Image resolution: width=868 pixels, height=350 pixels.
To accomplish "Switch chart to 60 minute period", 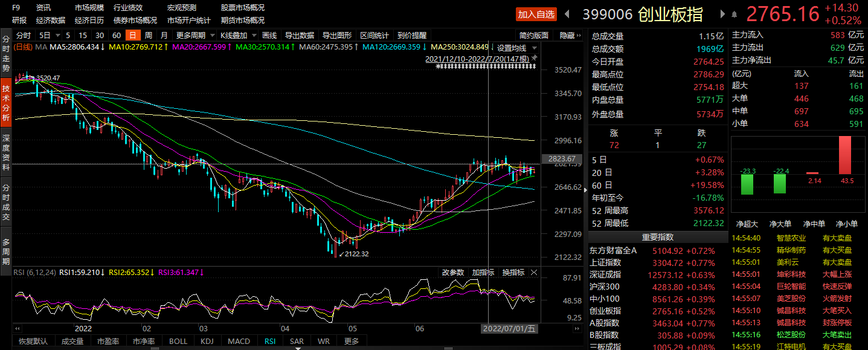I will pyautogui.click(x=116, y=36).
